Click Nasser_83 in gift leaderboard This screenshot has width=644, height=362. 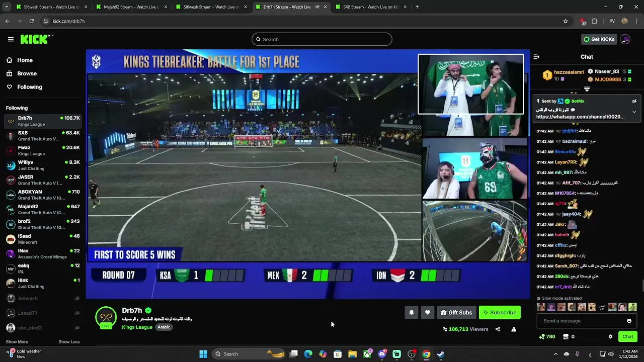(x=606, y=71)
